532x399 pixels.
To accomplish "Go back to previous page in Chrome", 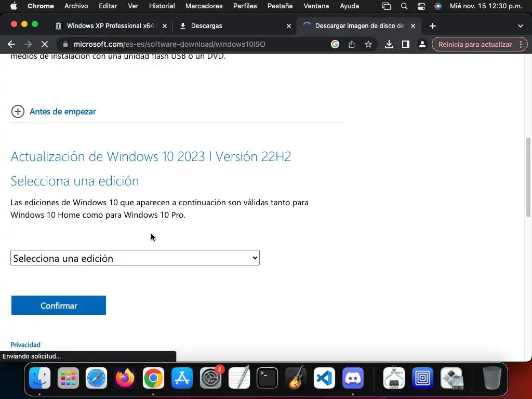I will pos(11,45).
